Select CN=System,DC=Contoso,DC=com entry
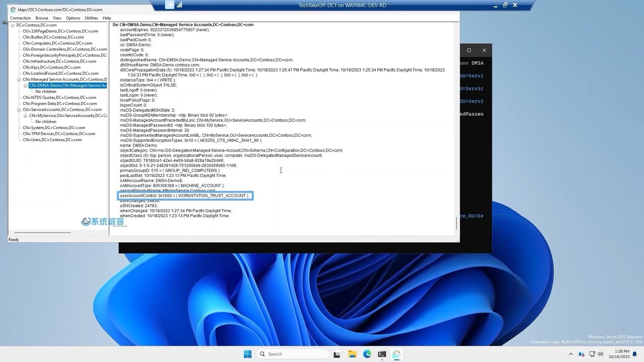 point(54,128)
